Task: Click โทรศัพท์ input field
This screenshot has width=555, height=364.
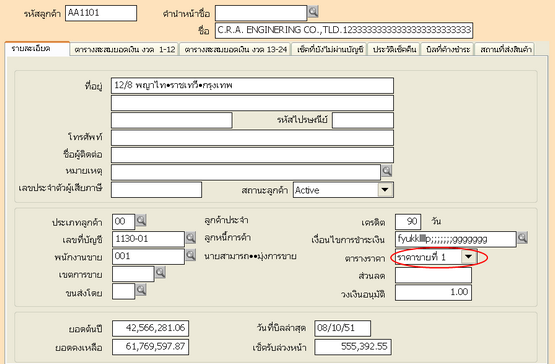Action: pos(252,138)
